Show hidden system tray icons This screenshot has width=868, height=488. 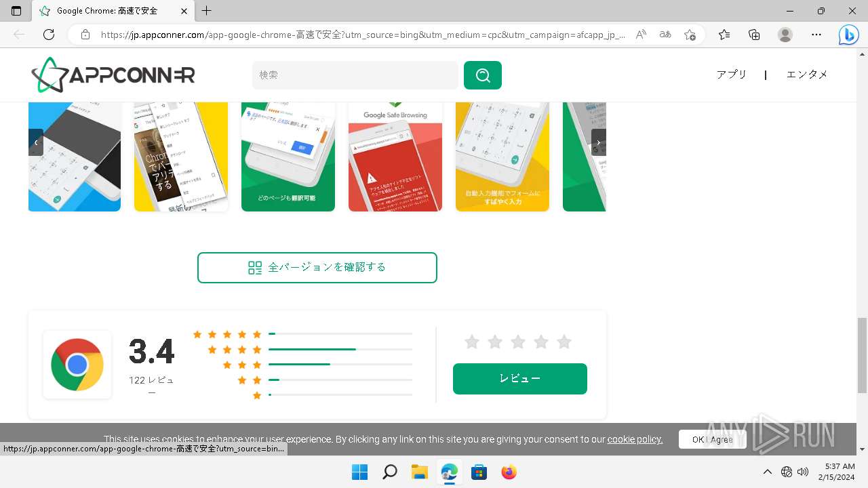click(768, 472)
